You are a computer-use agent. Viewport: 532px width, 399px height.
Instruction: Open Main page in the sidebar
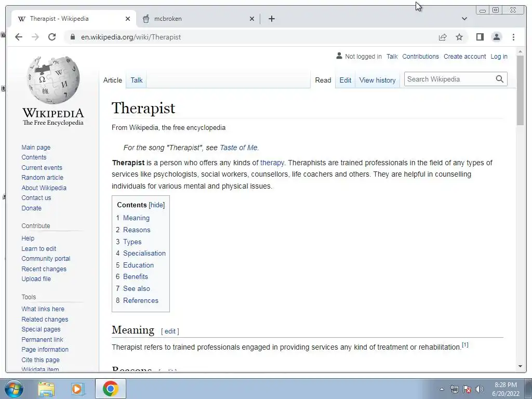click(x=36, y=147)
